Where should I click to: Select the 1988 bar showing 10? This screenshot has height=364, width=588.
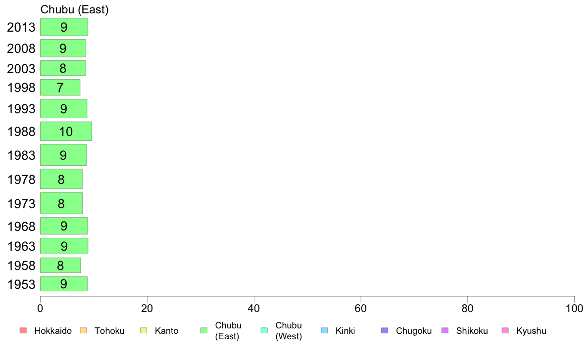(66, 132)
